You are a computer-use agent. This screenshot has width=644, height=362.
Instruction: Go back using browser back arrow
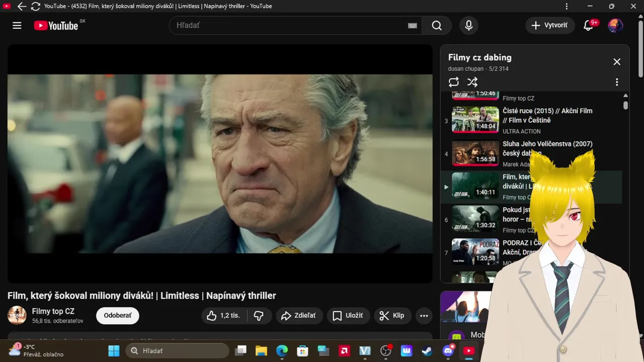coord(22,6)
